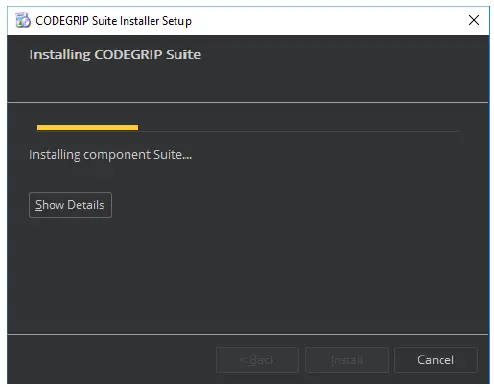Viewport: 494px width, 387px height.
Task: Close the CODEGRIP Suite Installer window
Action: click(474, 20)
